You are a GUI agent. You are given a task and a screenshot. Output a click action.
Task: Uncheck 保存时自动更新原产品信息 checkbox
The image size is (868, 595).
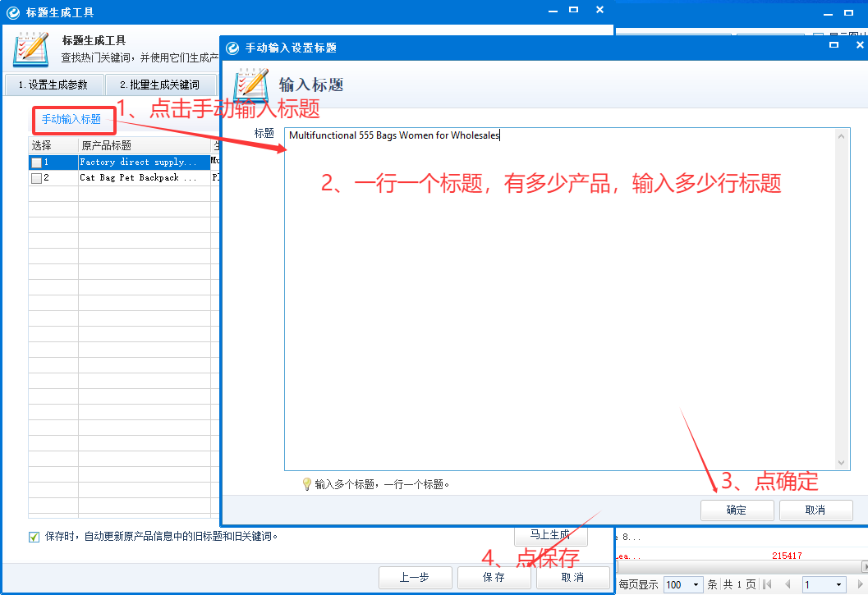point(34,537)
